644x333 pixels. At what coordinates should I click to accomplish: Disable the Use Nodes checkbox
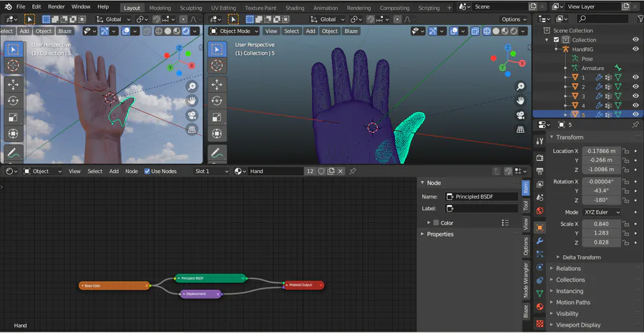[147, 171]
